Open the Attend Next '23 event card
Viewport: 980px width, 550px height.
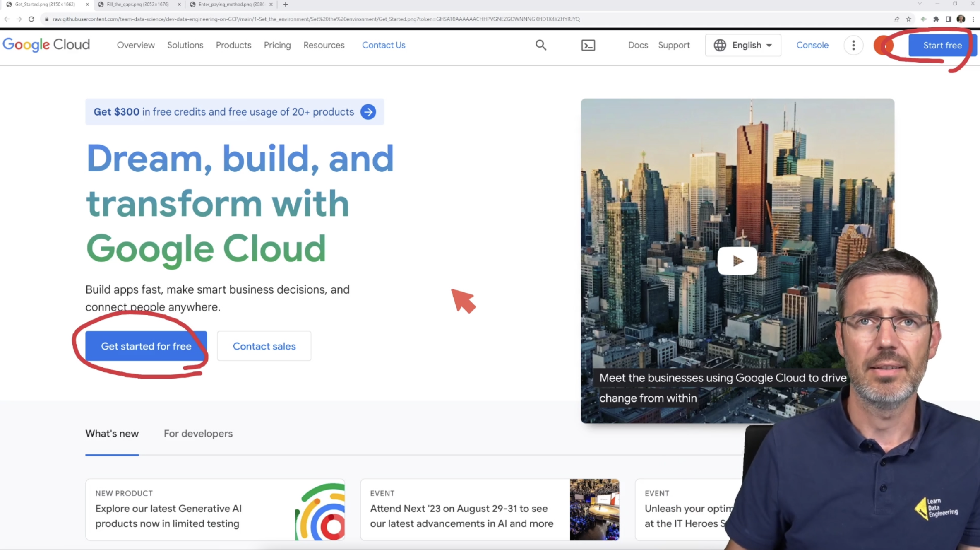click(490, 510)
